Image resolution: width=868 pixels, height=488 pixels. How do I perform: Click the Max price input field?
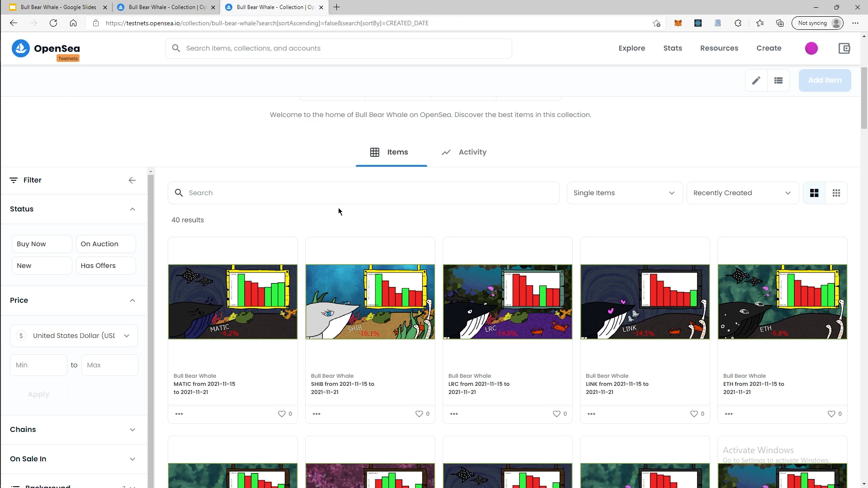point(109,365)
